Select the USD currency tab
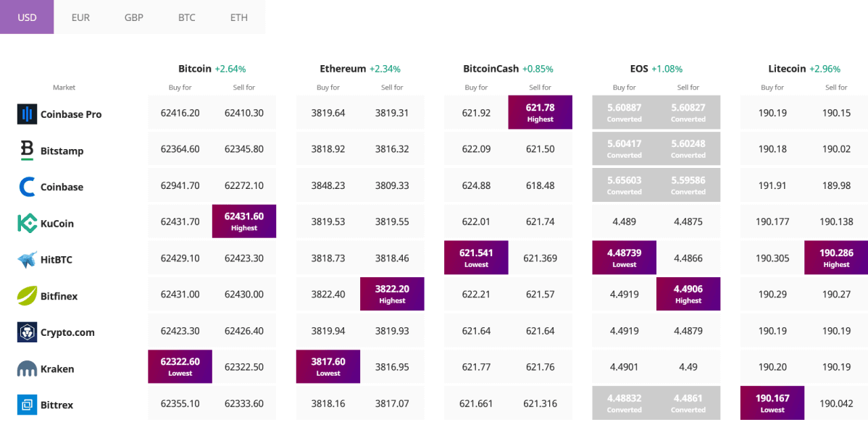This screenshot has width=868, height=422. pos(27,17)
